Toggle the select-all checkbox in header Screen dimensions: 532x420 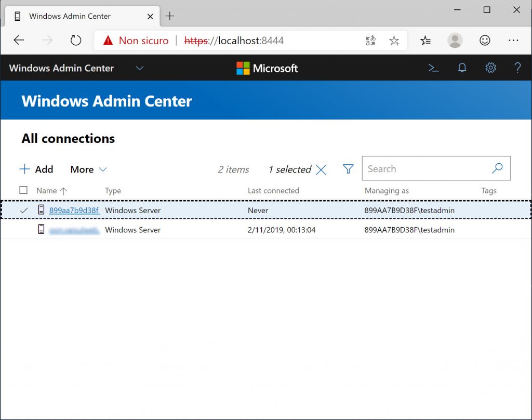pos(23,190)
